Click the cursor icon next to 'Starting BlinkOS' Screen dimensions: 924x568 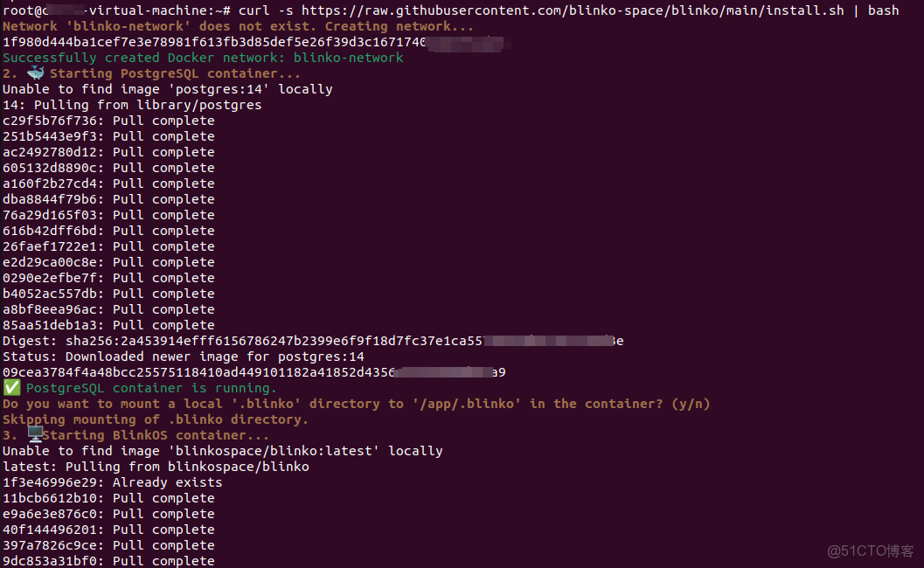coord(34,434)
